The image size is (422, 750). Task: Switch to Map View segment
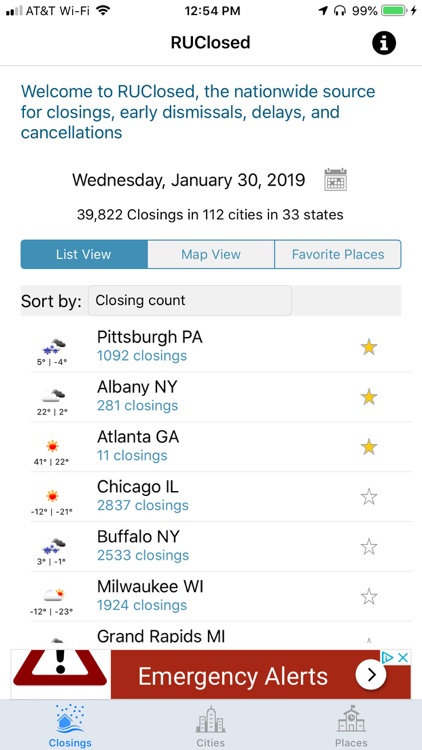point(211,254)
